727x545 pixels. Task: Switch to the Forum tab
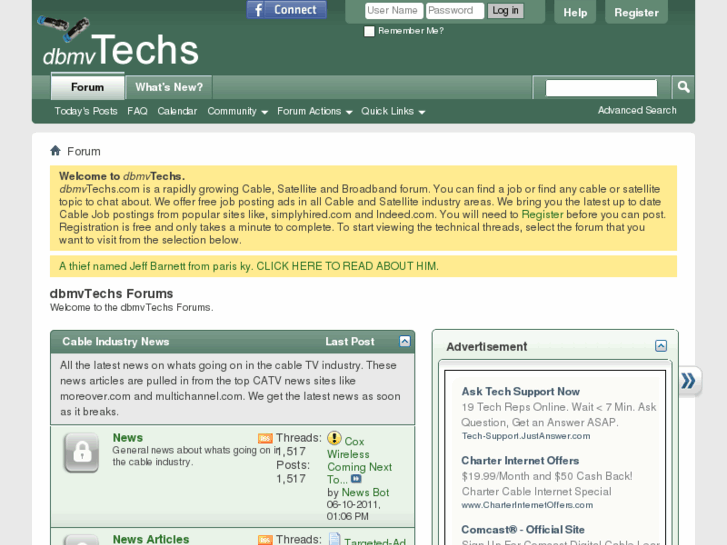87,87
